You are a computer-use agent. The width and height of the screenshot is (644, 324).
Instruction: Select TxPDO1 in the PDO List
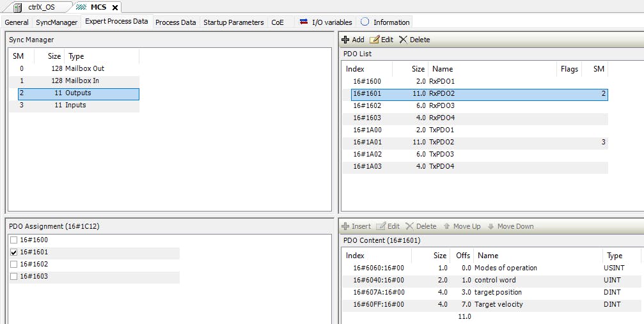475,130
